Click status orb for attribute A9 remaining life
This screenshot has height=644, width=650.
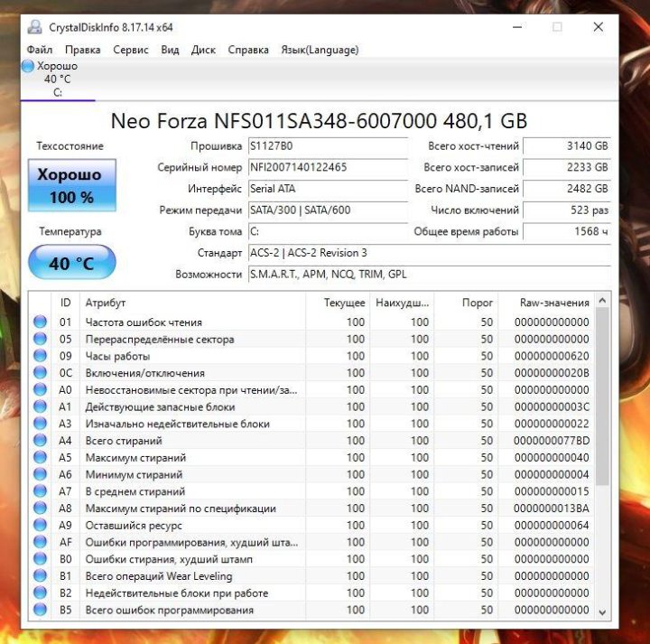pos(40,526)
